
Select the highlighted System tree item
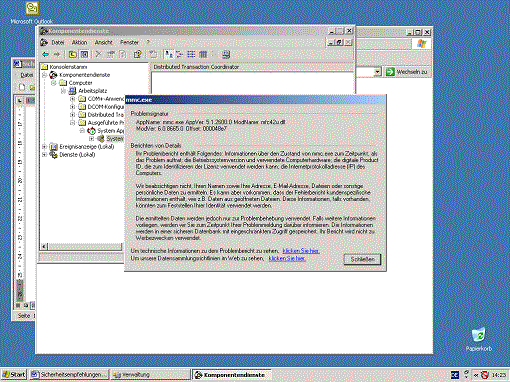tap(115, 139)
